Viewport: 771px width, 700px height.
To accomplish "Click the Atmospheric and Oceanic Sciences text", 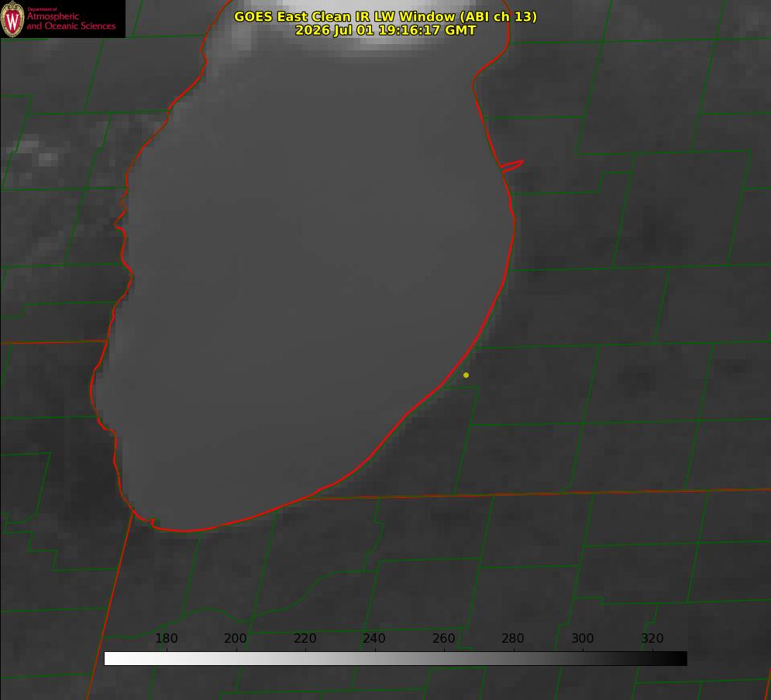I will point(71,21).
